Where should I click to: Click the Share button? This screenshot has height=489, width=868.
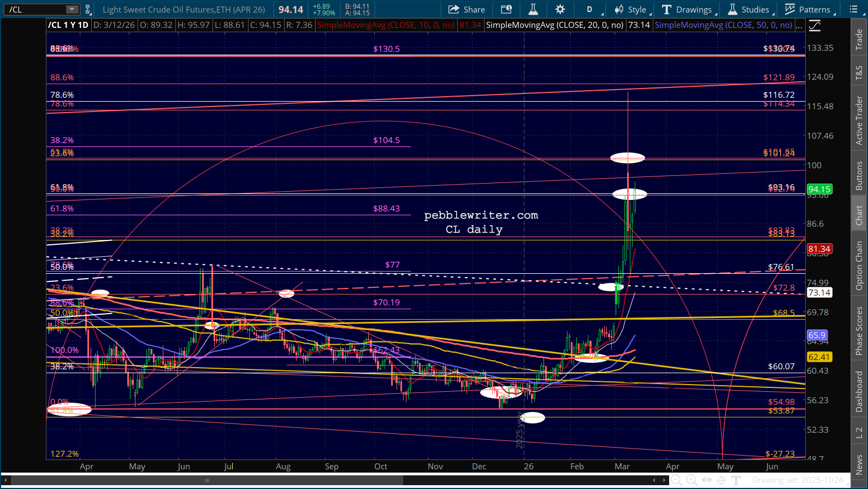coord(467,9)
